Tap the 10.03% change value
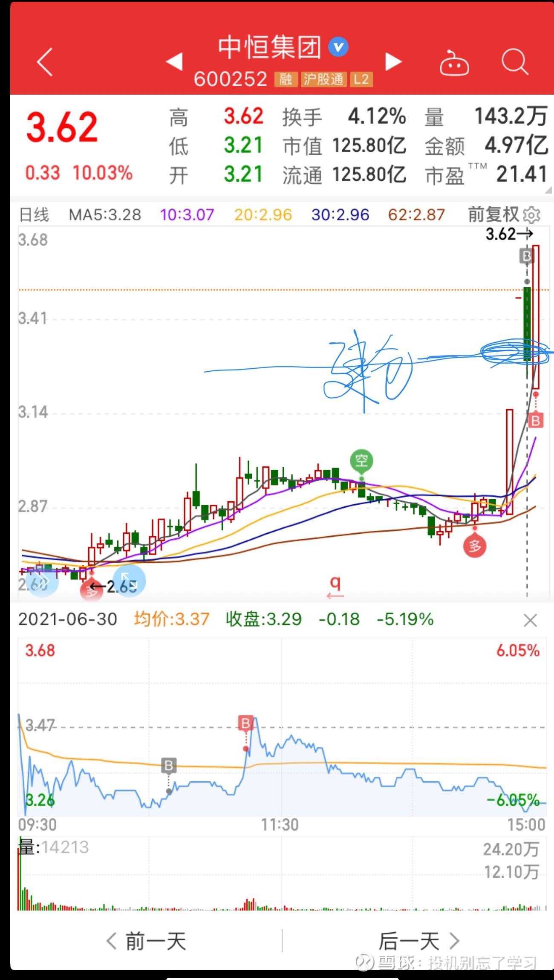 103,173
